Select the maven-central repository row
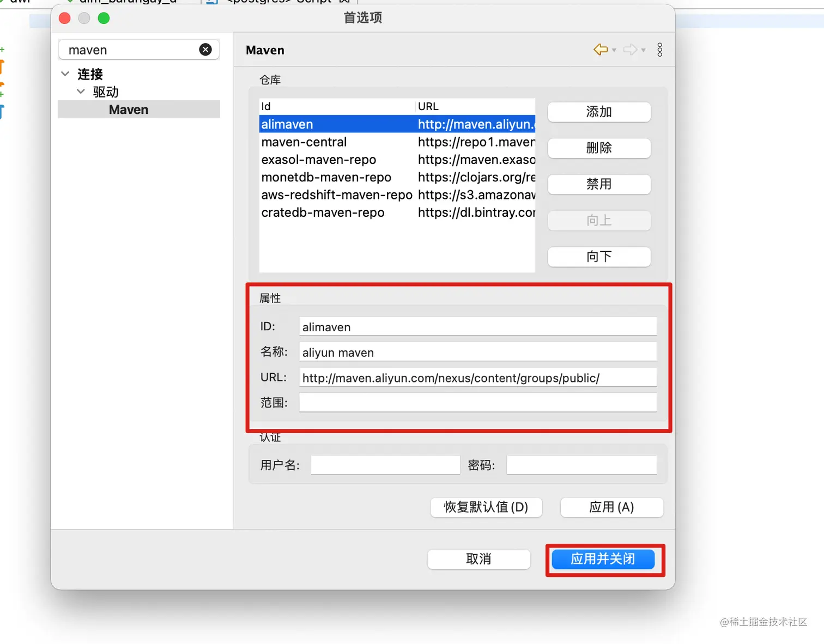Viewport: 824px width, 644px height. (x=397, y=142)
